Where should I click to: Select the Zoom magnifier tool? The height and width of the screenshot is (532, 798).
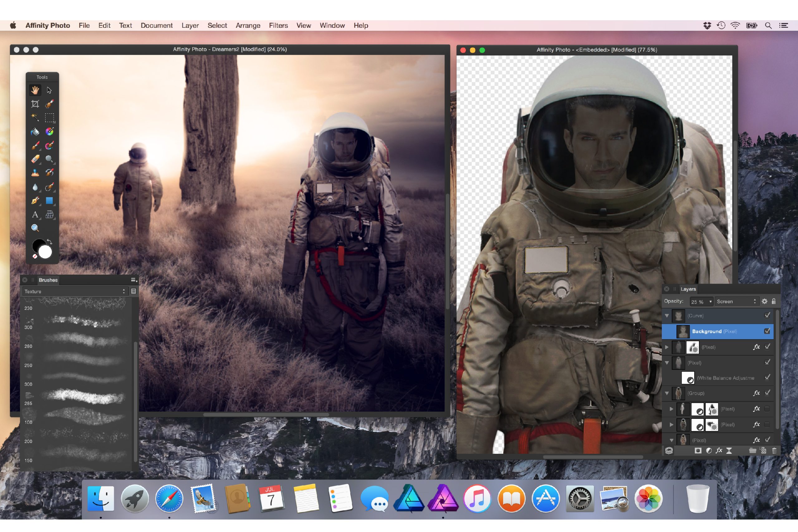(x=35, y=228)
